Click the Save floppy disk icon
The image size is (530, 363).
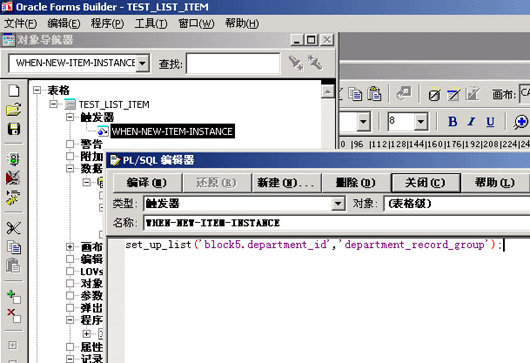point(14,129)
